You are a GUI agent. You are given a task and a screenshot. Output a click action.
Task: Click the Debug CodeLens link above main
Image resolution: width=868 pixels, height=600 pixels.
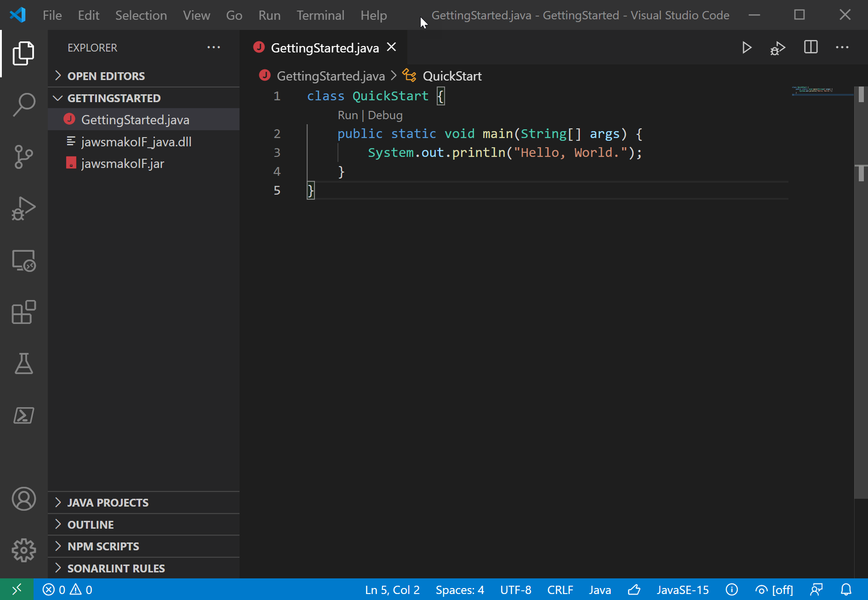[x=385, y=115]
